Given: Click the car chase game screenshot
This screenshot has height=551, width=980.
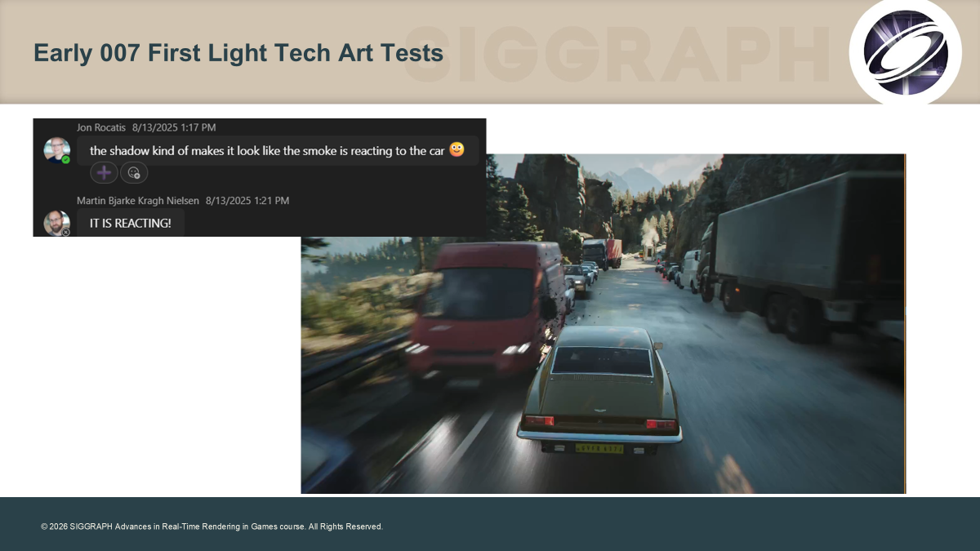Looking at the screenshot, I should (603, 323).
